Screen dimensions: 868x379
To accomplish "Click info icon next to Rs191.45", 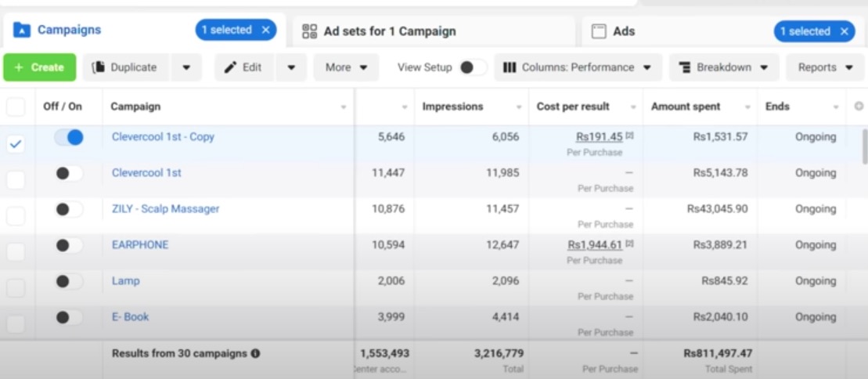I will click(629, 135).
